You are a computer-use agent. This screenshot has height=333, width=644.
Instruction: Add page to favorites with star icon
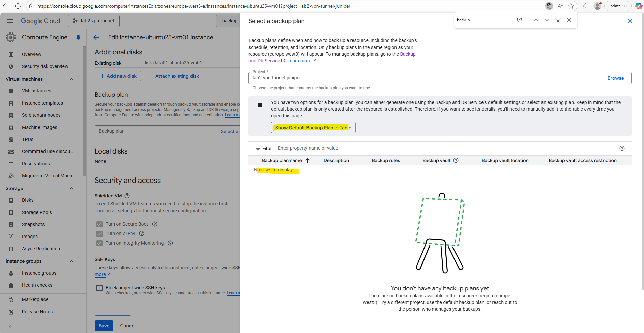point(571,6)
